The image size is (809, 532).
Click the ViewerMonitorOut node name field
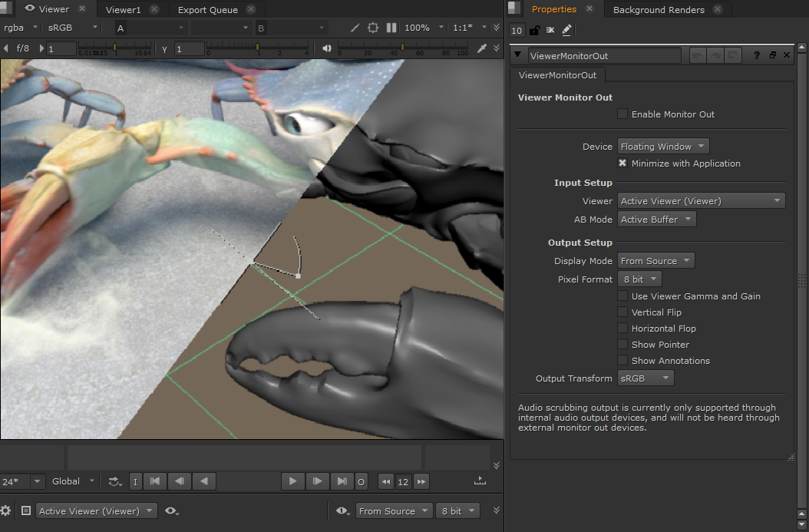(x=604, y=56)
